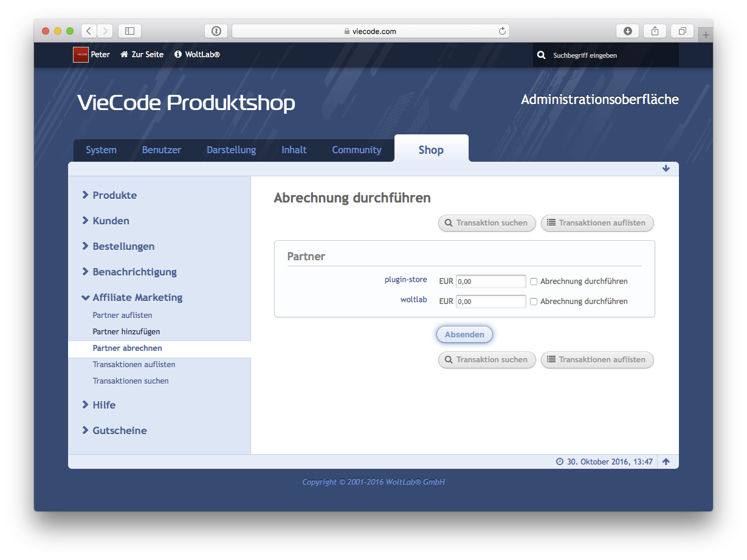Viewport: 747px width, 560px height.
Task: Expand the Gutscheine sidebar section
Action: 119,430
